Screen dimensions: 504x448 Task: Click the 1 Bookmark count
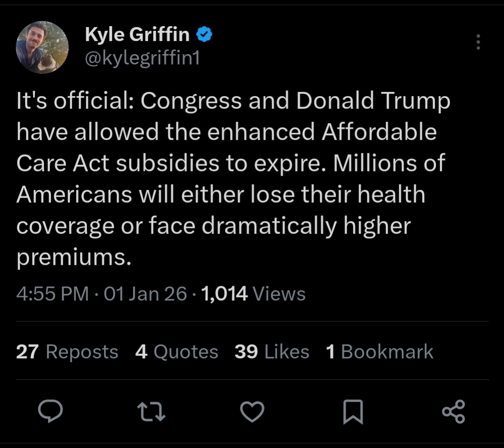380,352
